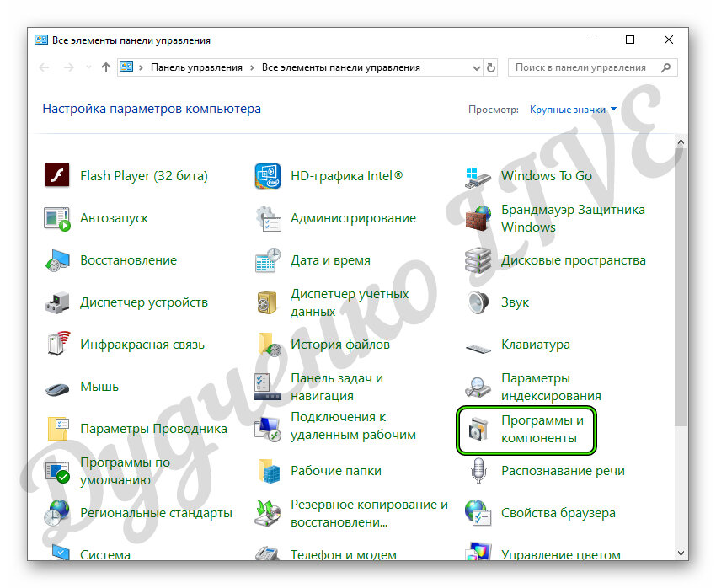Image resolution: width=716 pixels, height=588 pixels.
Task: Click the Windows To Go icon
Action: point(478,177)
